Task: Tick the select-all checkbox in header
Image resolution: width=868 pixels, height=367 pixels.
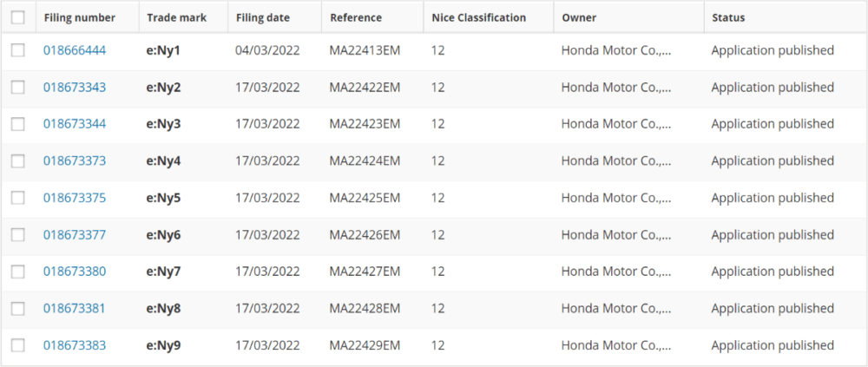Action: point(17,17)
